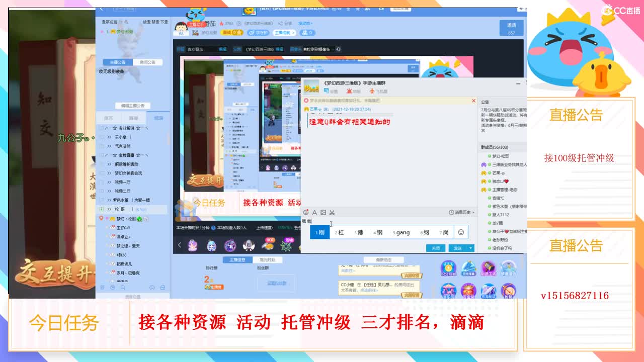644x362 pixels.
Task: Refresh camera detection next to 未检测到摄像头
Action: click(339, 49)
